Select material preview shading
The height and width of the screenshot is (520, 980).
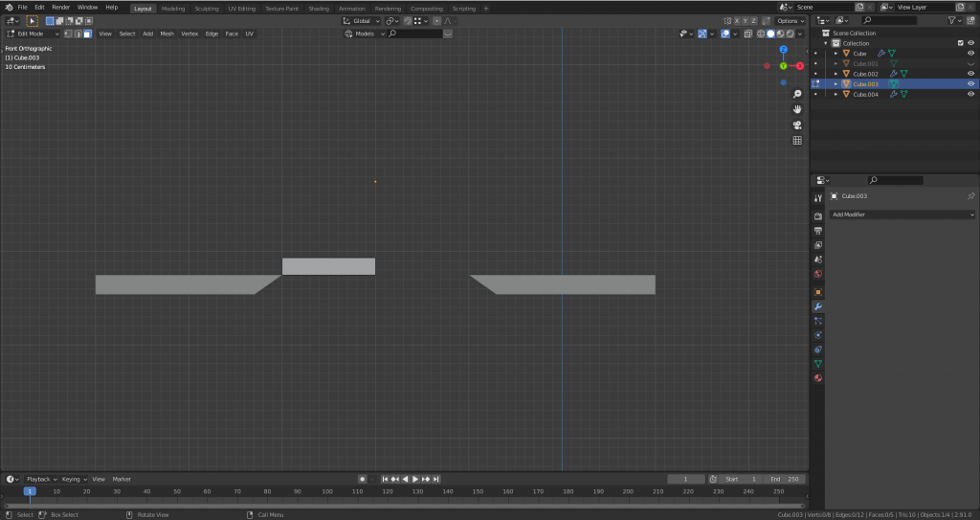pos(781,34)
